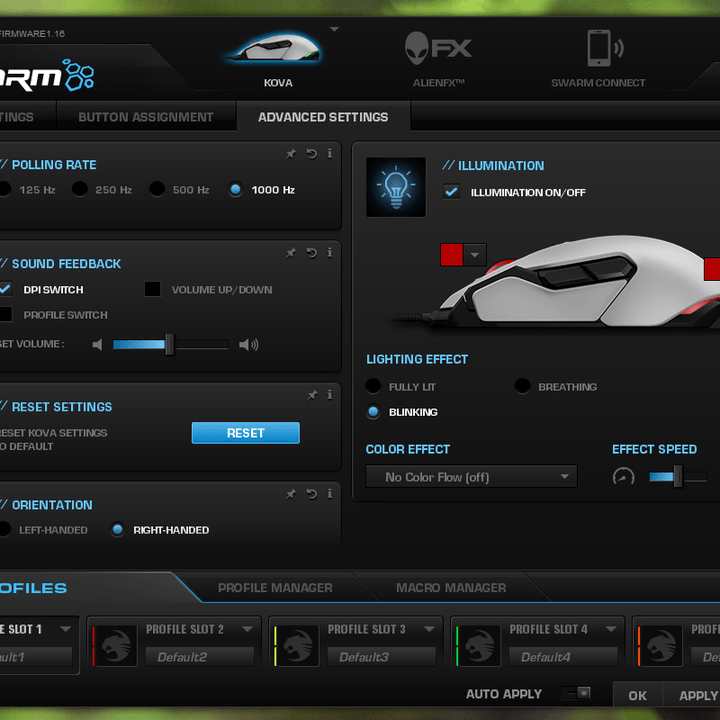This screenshot has height=720, width=720.
Task: Show Reset Settings info
Action: coord(330,395)
